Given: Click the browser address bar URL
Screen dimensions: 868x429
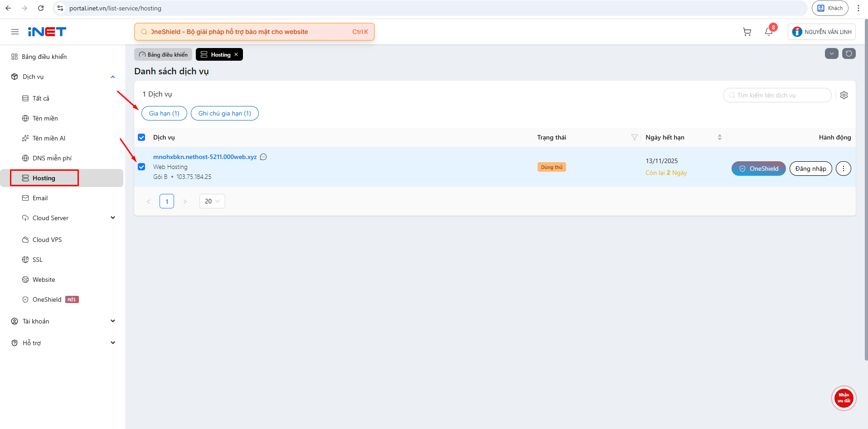Looking at the screenshot, I should [x=115, y=8].
